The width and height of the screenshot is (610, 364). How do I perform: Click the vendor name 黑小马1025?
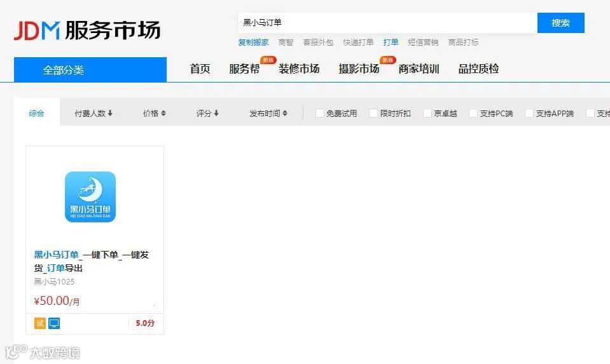click(54, 281)
